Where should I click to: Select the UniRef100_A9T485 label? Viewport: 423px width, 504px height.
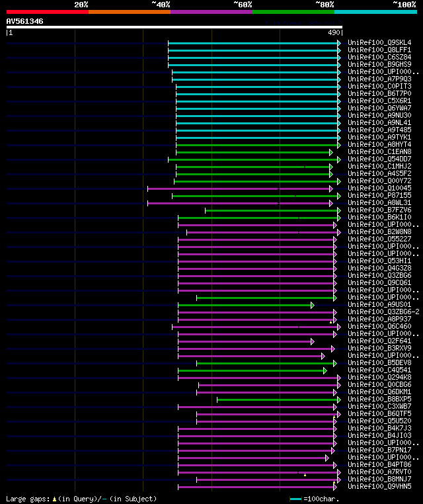tap(379, 130)
